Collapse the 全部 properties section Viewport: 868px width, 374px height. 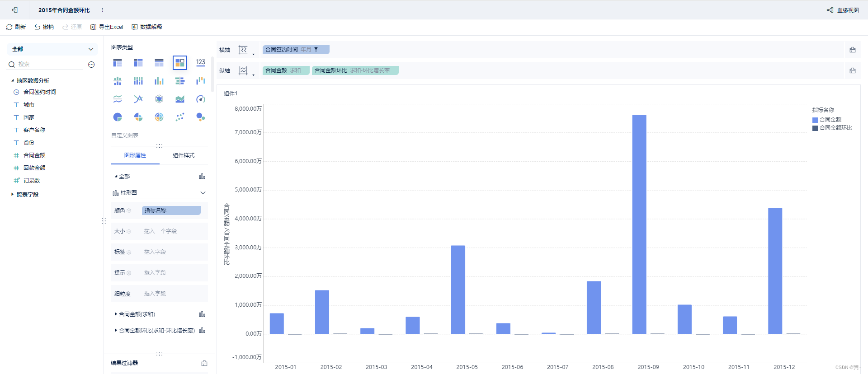click(116, 177)
